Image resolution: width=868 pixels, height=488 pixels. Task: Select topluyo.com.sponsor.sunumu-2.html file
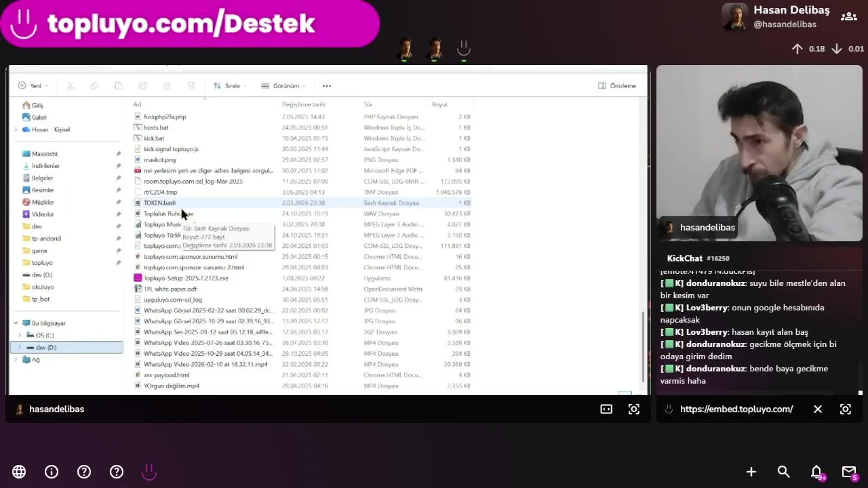click(193, 267)
